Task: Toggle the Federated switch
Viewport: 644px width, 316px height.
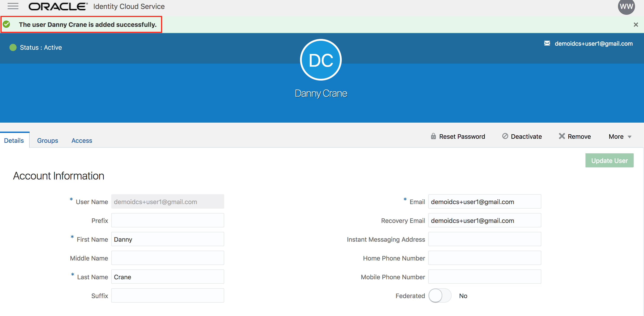Action: (x=440, y=296)
